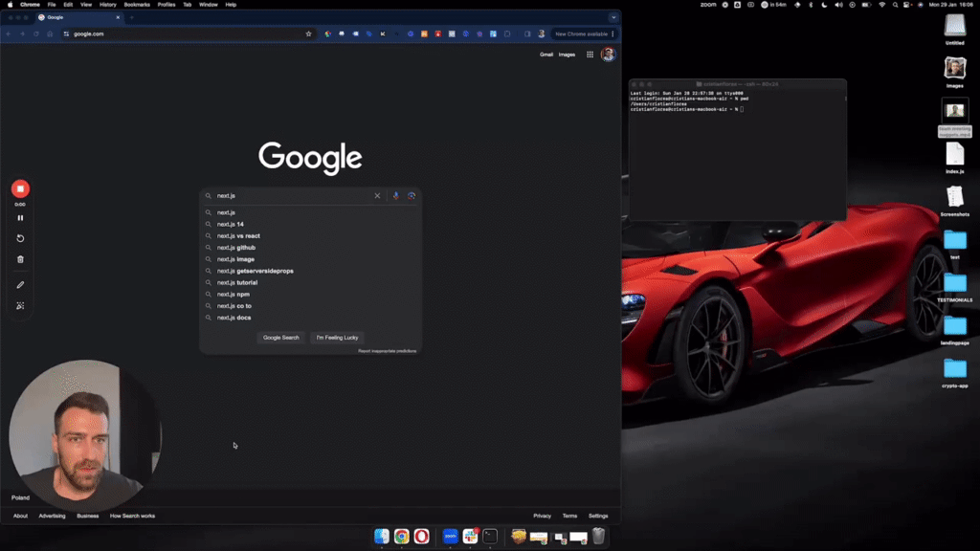
Task: Open the History menu in the menu bar
Action: (x=107, y=4)
